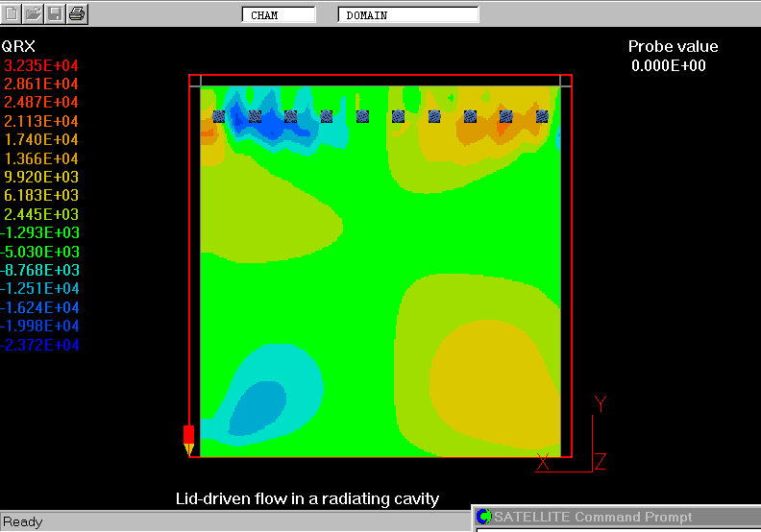
Task: Click the CHAM text field
Action: point(278,15)
